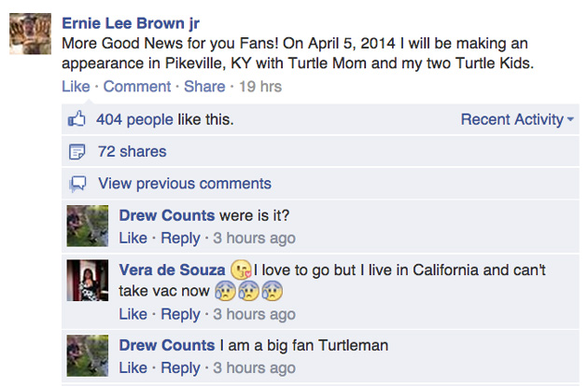The image size is (588, 386).
Task: Click the thumbs-up likes icon
Action: (78, 119)
